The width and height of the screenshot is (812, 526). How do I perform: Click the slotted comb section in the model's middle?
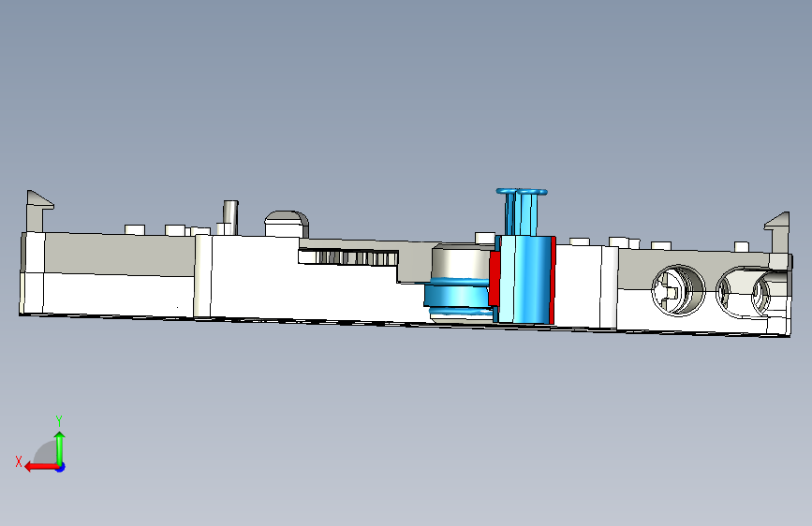pos(348,257)
